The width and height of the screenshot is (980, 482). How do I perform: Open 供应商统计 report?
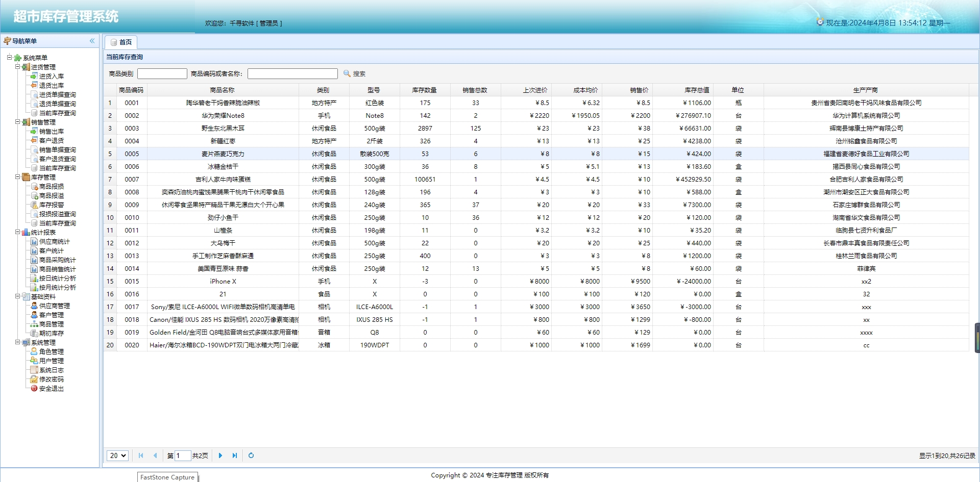(x=54, y=241)
